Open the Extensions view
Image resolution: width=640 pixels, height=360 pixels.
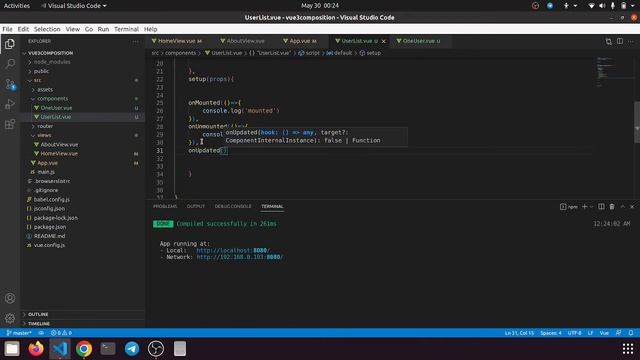[x=10, y=124]
